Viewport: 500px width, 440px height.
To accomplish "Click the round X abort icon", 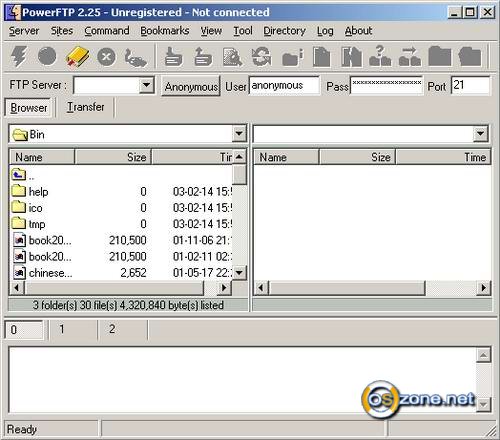I will click(106, 57).
